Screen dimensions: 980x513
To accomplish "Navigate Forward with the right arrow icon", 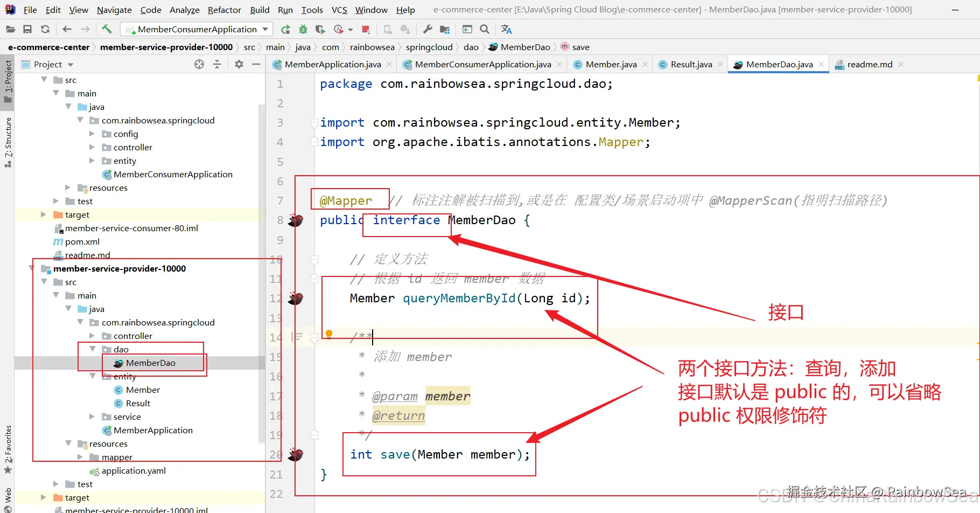I will (85, 29).
